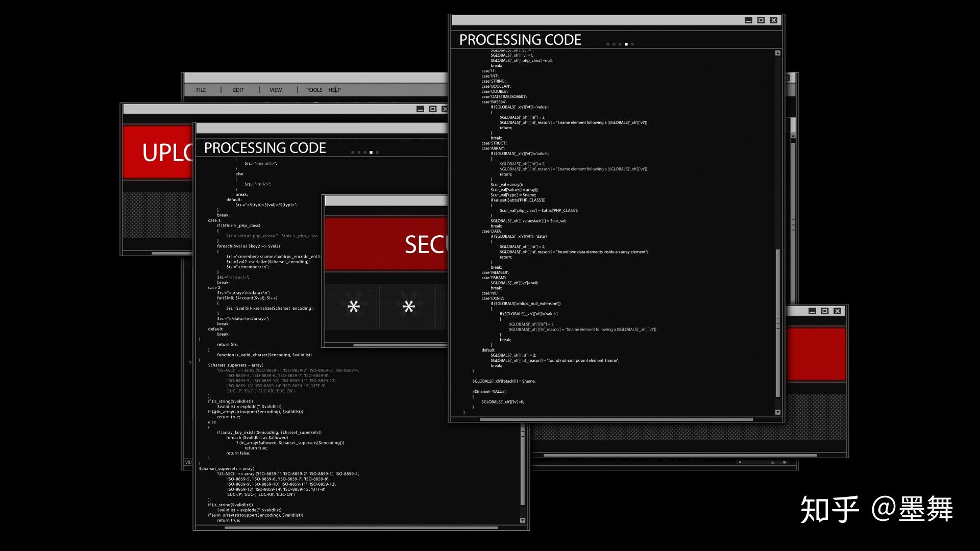Open the VIEW menu
Viewport: 980px width, 551px height.
[276, 90]
